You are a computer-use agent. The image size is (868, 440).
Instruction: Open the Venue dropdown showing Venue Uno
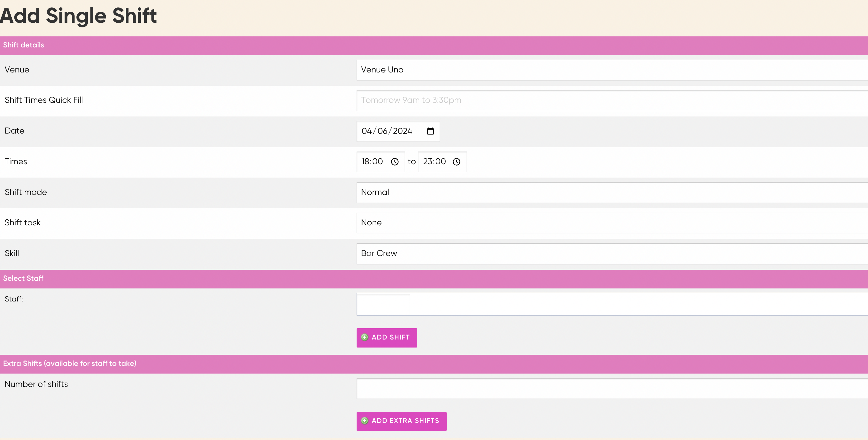(x=612, y=70)
